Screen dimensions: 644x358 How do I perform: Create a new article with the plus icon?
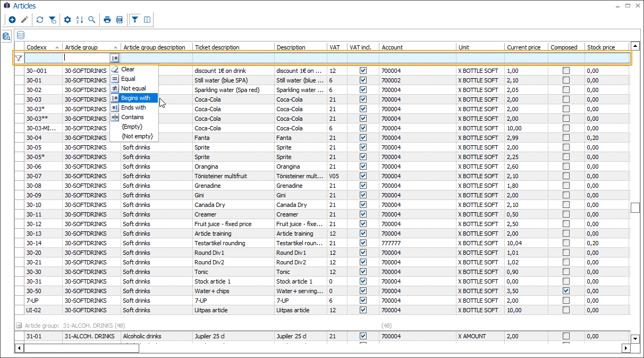click(12, 20)
